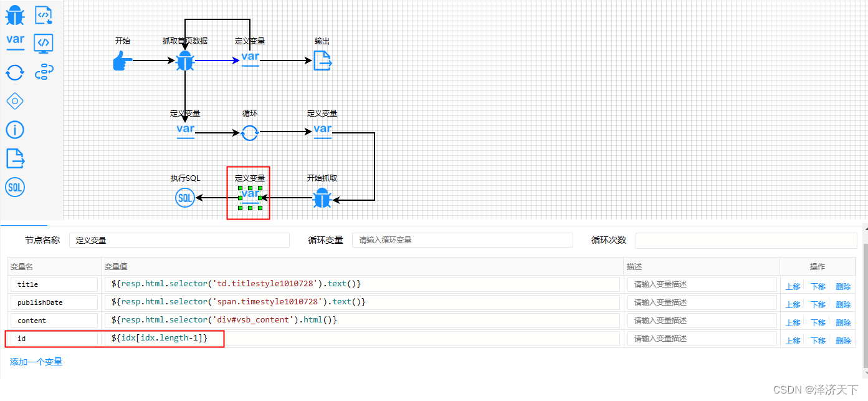Screen dimensions: 868x401
Task: Click 下移 in the publishDate row
Action: pyautogui.click(x=818, y=305)
